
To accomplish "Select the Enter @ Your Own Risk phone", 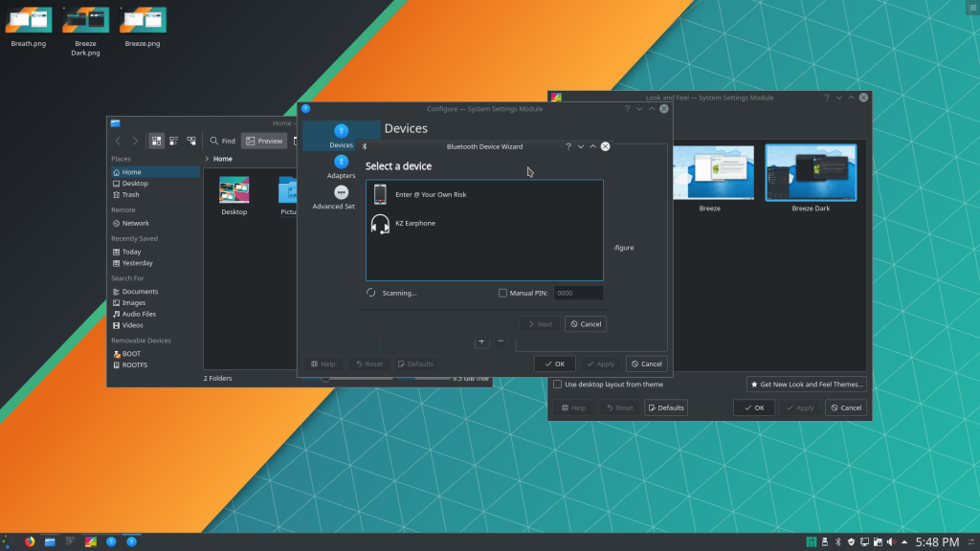I will point(484,194).
